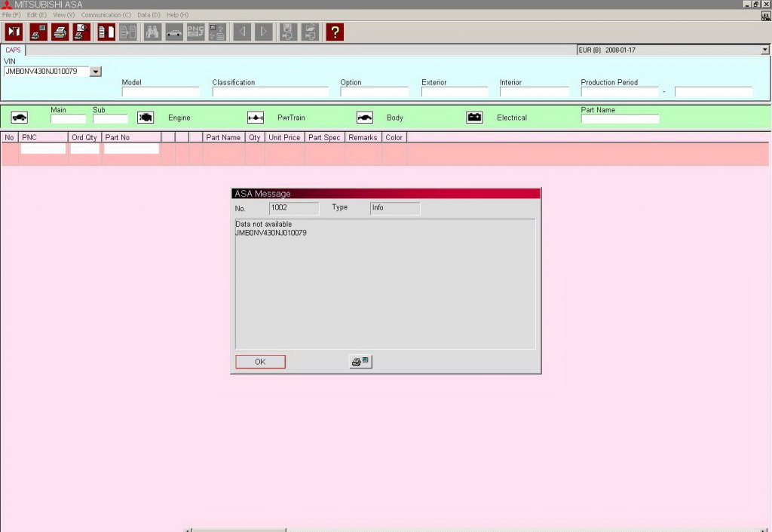The height and width of the screenshot is (532, 772).
Task: Switch to the CAPS tab
Action: tap(14, 50)
